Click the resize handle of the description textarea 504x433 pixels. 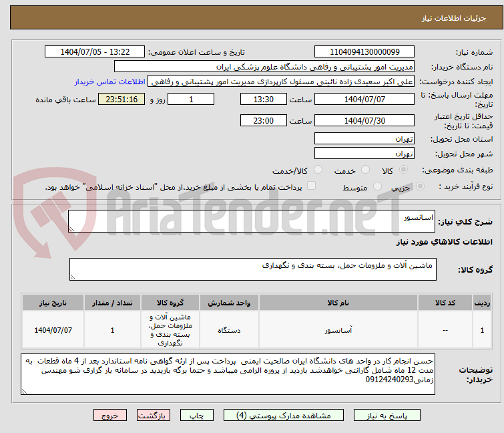[x=71, y=229]
